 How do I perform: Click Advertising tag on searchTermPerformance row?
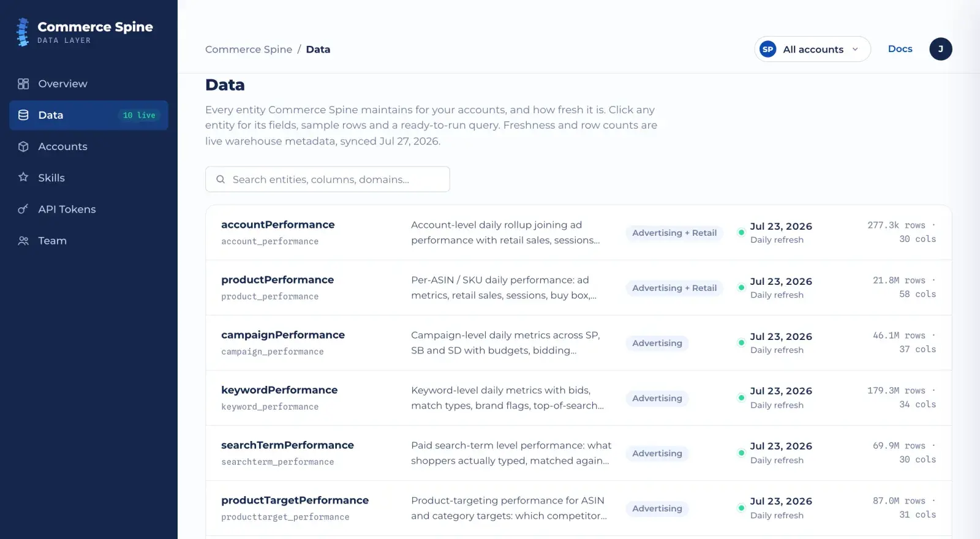(x=657, y=453)
